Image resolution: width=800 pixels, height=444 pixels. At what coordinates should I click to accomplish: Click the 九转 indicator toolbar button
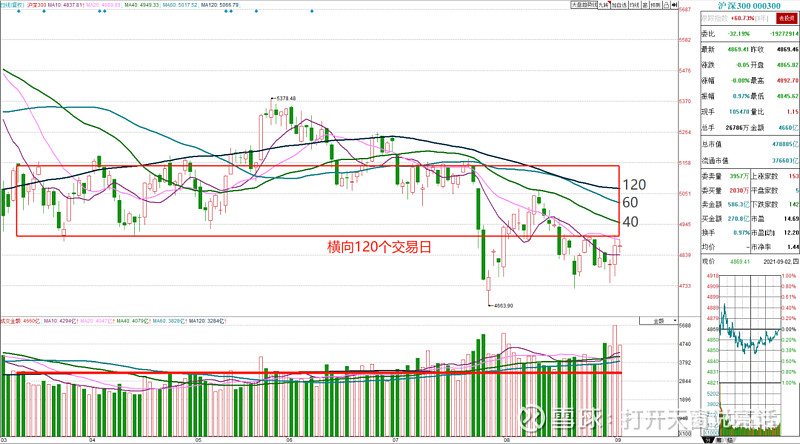[x=604, y=5]
